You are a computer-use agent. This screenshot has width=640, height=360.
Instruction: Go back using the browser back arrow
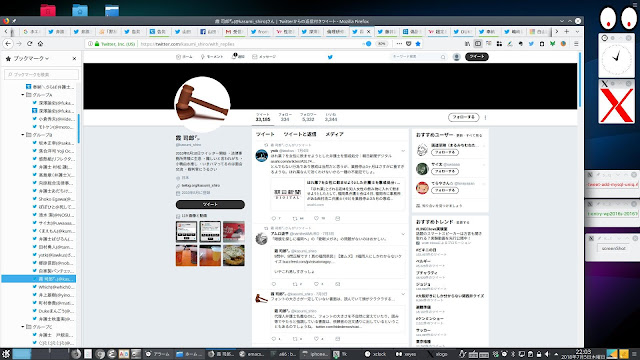pos(8,44)
